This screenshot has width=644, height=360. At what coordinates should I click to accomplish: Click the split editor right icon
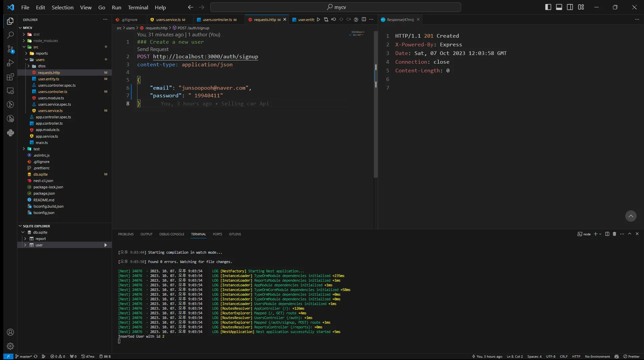click(x=364, y=19)
